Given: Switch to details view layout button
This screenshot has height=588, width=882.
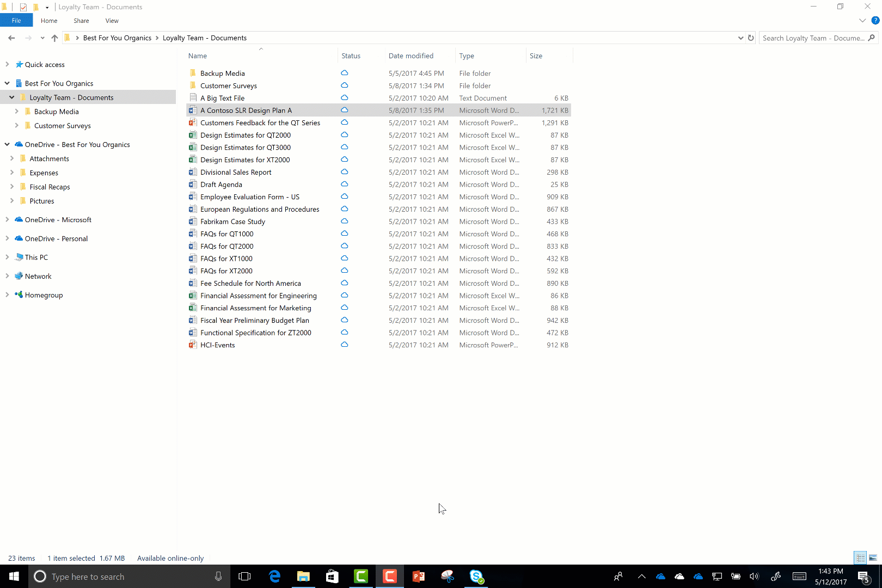Looking at the screenshot, I should [x=860, y=558].
